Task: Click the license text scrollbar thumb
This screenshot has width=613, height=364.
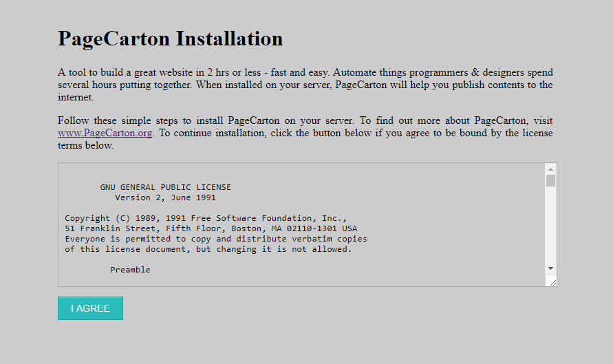Action: coord(550,181)
